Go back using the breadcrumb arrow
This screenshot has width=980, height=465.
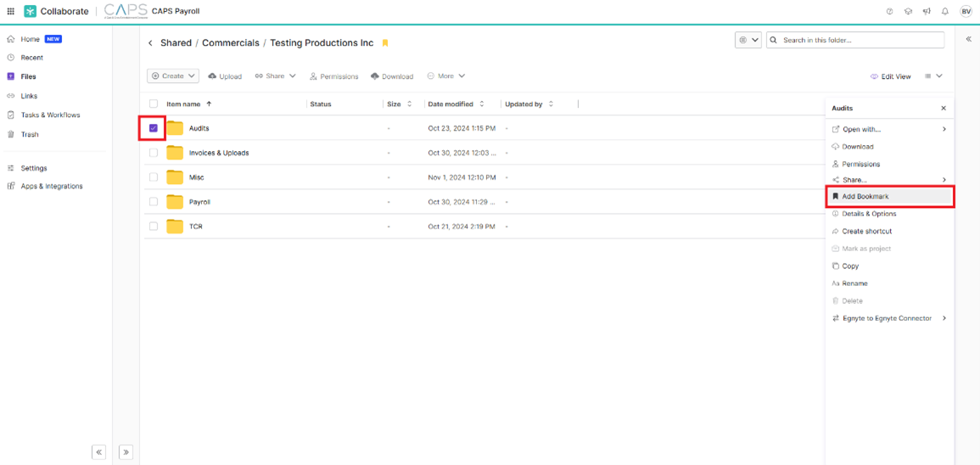150,43
